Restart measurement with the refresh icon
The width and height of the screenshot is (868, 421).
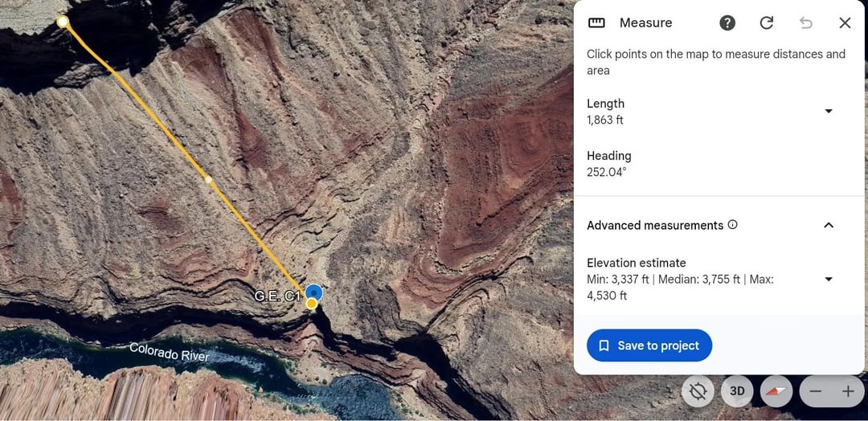pos(767,22)
